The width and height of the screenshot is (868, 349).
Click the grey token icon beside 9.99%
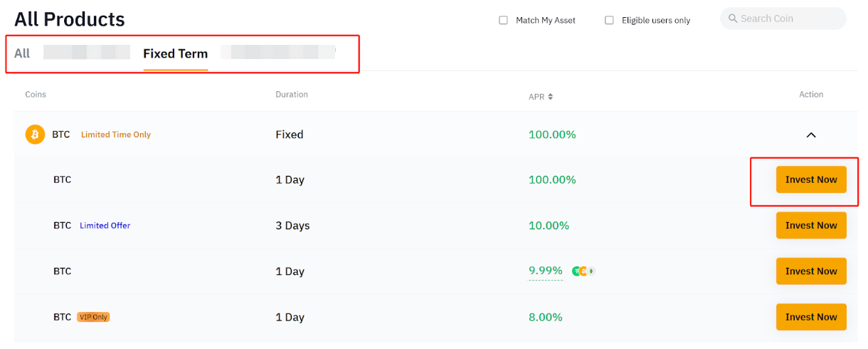click(591, 271)
